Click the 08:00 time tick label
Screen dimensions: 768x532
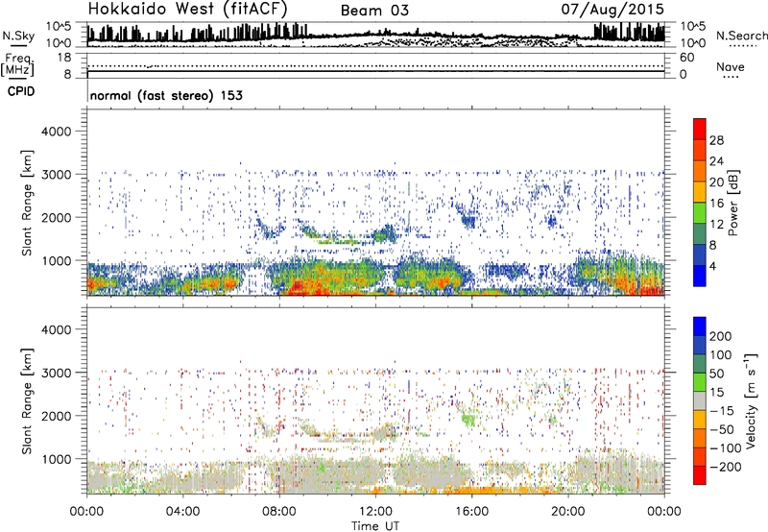[x=278, y=512]
